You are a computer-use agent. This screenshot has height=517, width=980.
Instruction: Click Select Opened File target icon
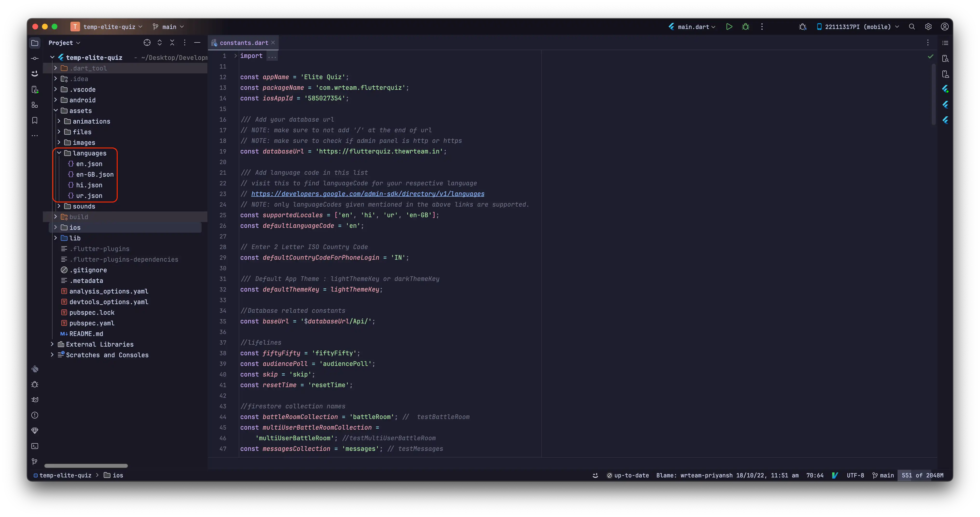pos(147,43)
